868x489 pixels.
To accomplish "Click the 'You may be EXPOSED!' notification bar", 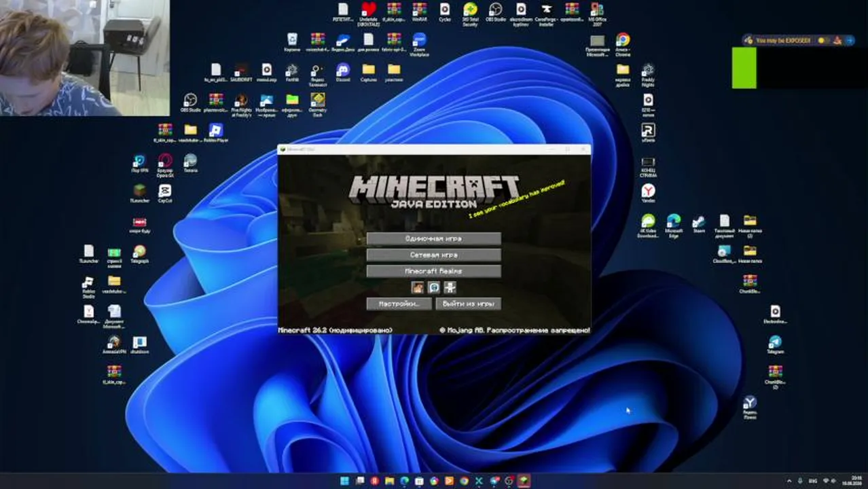I will tap(798, 41).
